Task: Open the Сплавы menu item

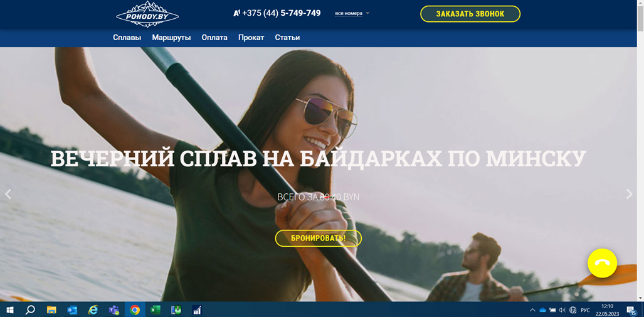Action: (127, 38)
